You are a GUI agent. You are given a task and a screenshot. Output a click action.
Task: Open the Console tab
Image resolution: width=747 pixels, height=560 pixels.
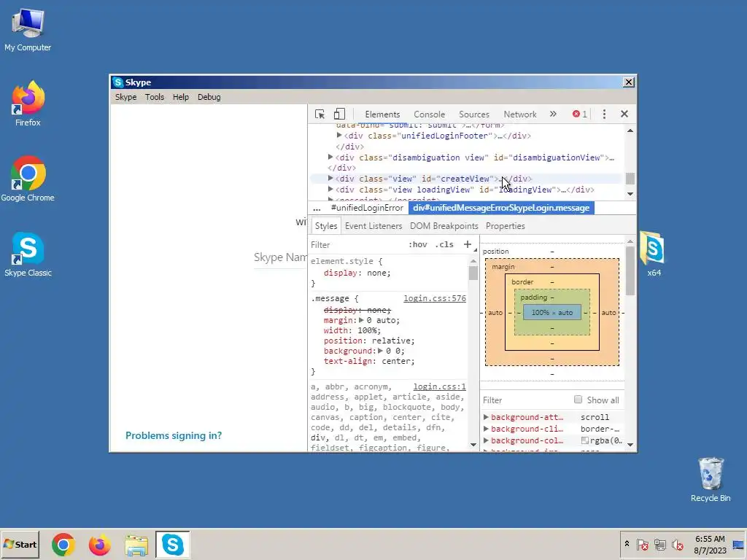coord(429,114)
